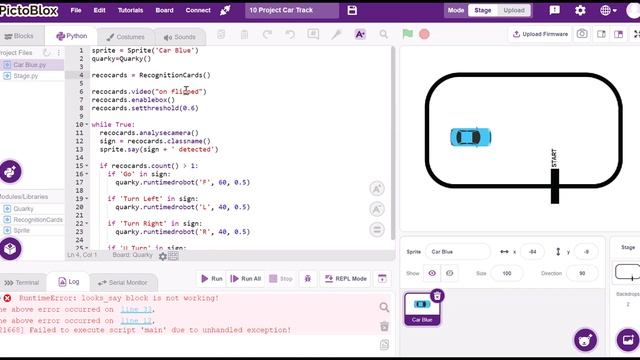The width and height of the screenshot is (640, 360).
Task: Click the redo arrow icon
Action: (x=267, y=34)
